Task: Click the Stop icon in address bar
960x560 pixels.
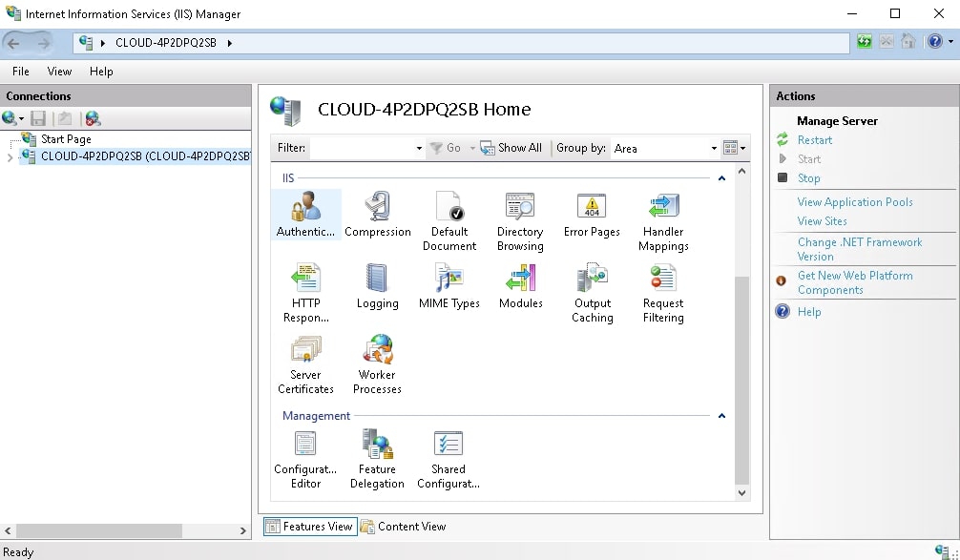Action: (x=886, y=42)
